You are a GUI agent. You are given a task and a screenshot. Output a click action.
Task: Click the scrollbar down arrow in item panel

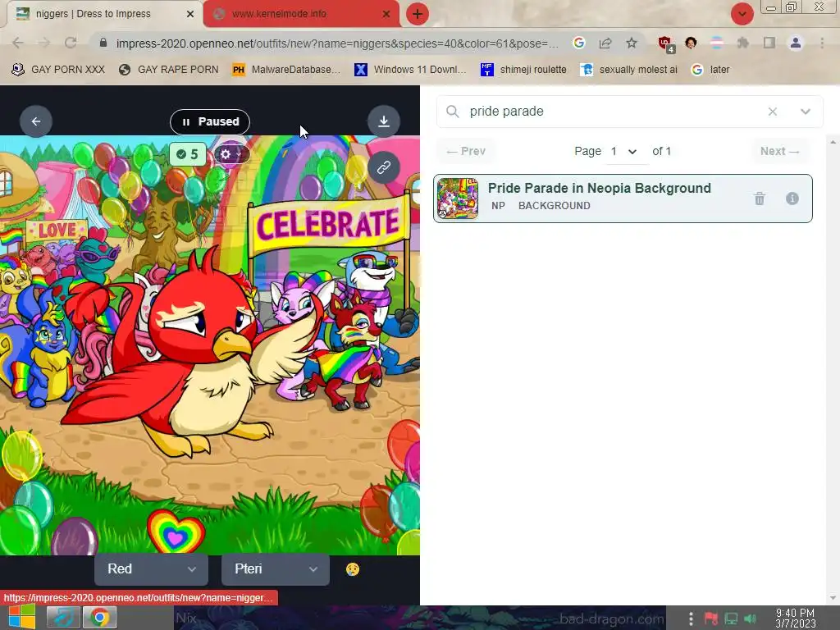tap(833, 598)
